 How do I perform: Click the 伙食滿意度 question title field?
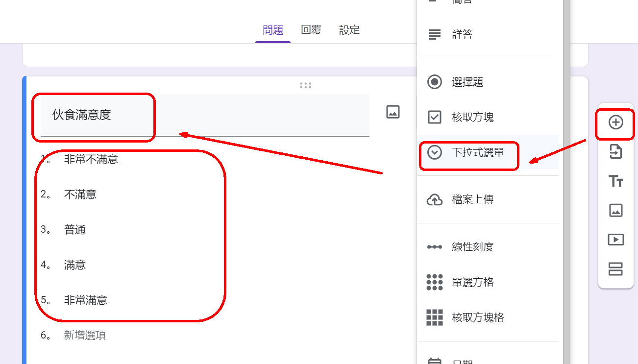pyautogui.click(x=147, y=115)
